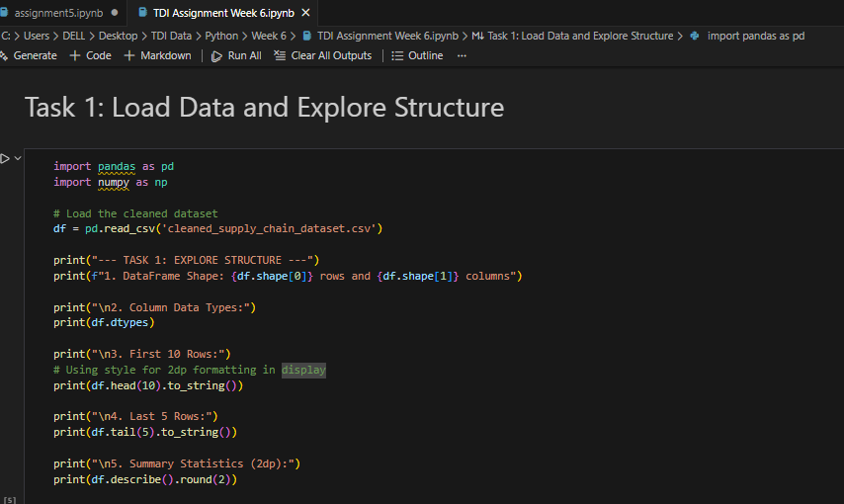Screen dimensions: 844x504
Task: Expand the run cell options dropdown arrow
Action: [18, 158]
